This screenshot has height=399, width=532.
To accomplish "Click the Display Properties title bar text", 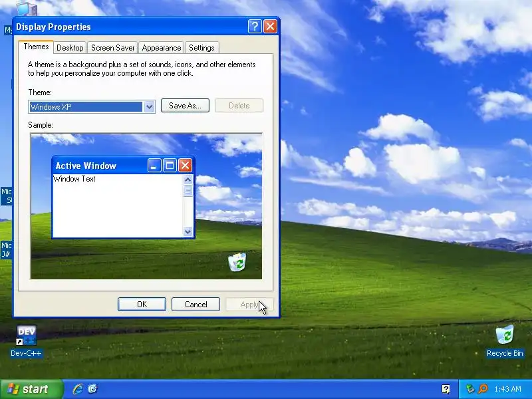I will coord(53,27).
